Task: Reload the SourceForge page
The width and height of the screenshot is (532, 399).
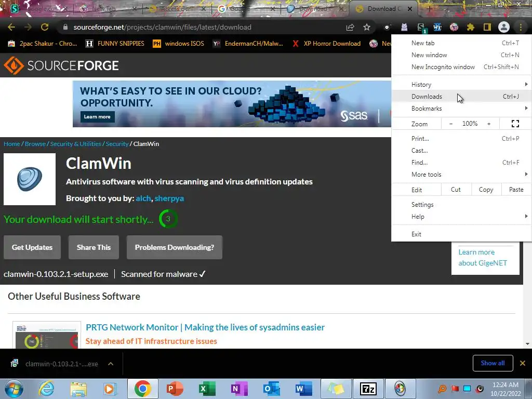Action: click(x=45, y=27)
